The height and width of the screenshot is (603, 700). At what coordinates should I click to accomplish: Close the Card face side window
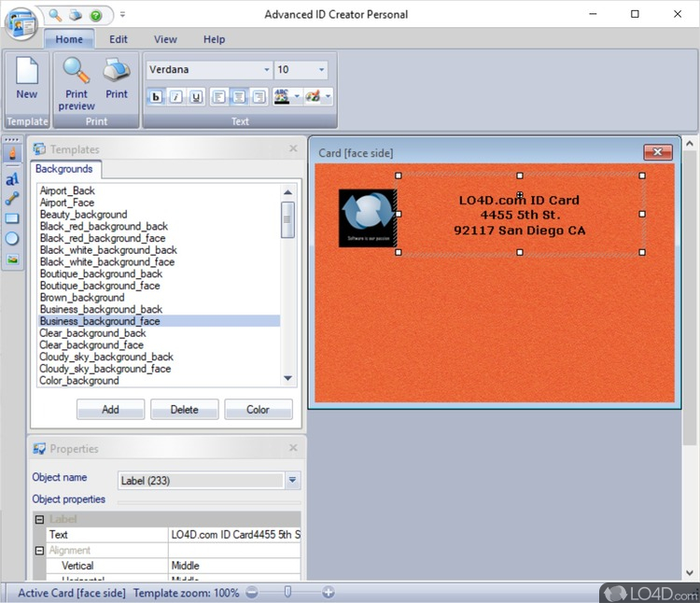tap(658, 152)
